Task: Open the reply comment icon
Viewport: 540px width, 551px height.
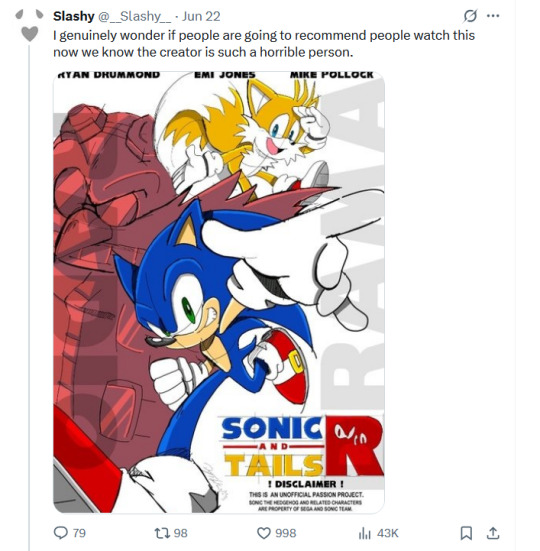Action: pos(60,533)
